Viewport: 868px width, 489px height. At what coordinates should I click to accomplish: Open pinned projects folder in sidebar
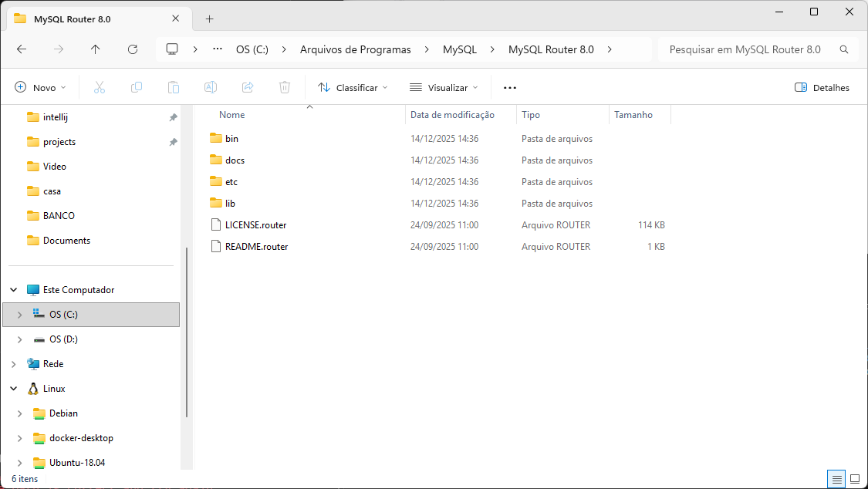point(59,142)
